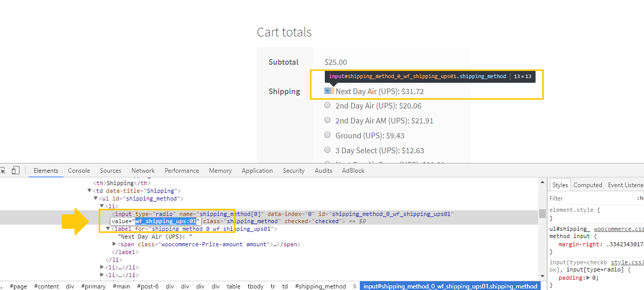644x290 pixels.
Task: Pick the 3 Day Select (UPS) option
Action: pyautogui.click(x=327, y=150)
